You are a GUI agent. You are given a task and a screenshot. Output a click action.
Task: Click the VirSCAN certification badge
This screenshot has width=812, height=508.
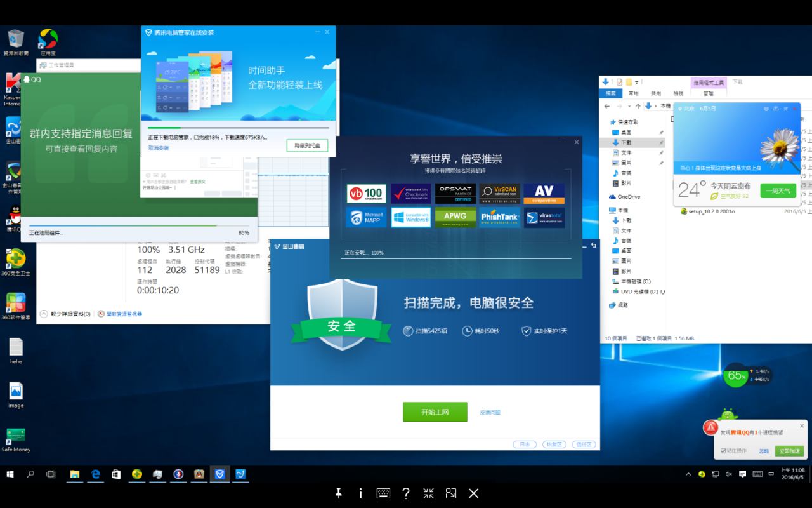pyautogui.click(x=500, y=193)
